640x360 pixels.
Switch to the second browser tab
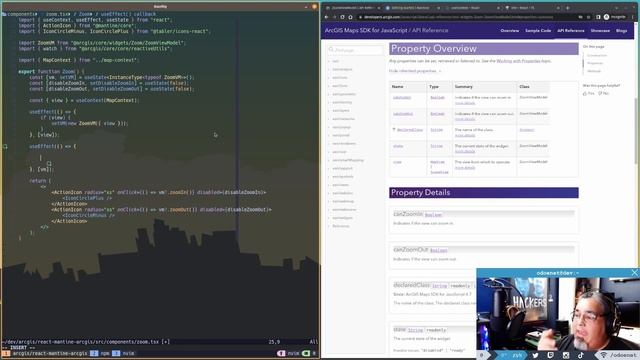[412, 8]
